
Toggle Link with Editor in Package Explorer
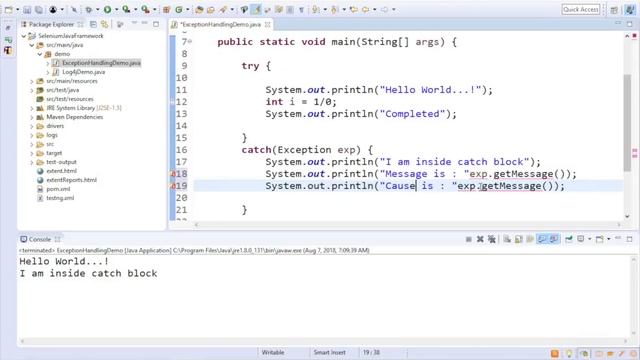click(105, 24)
